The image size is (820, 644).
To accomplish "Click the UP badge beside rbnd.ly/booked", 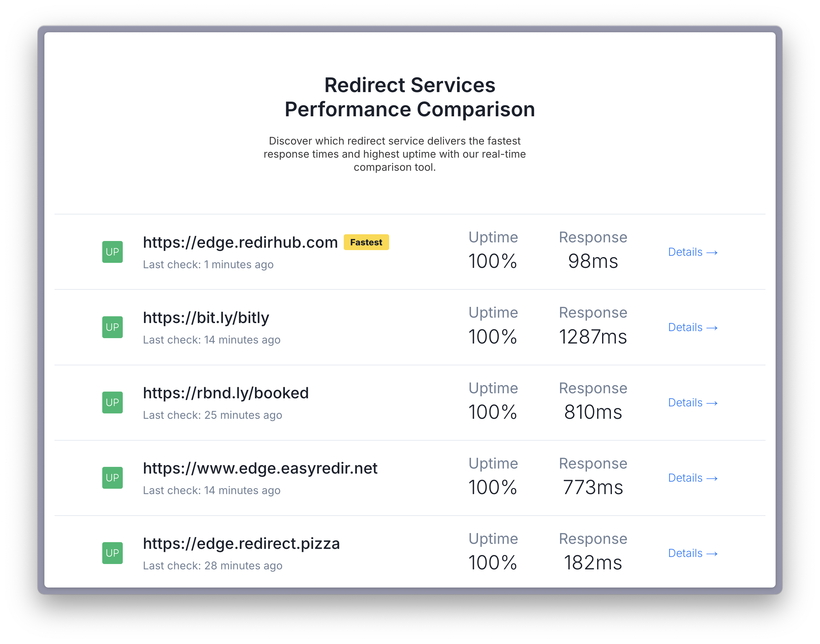I will (x=112, y=402).
